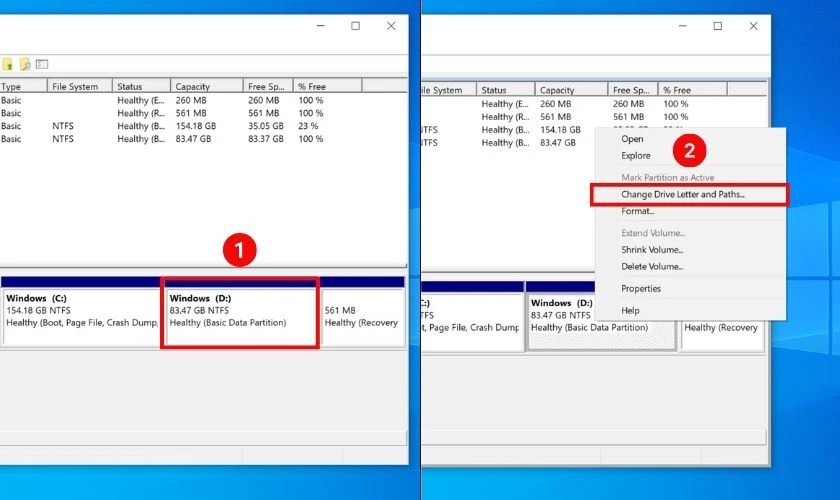Click the Status column header in right window
The width and height of the screenshot is (840, 500).
[506, 90]
